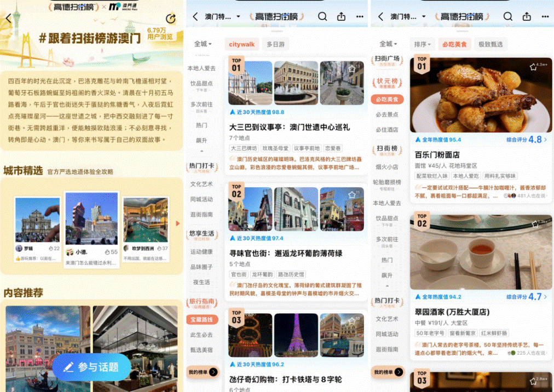This screenshot has width=554, height=392.
Task: Favorite the 百乐门粉面店 card with the star
Action: coord(533,67)
